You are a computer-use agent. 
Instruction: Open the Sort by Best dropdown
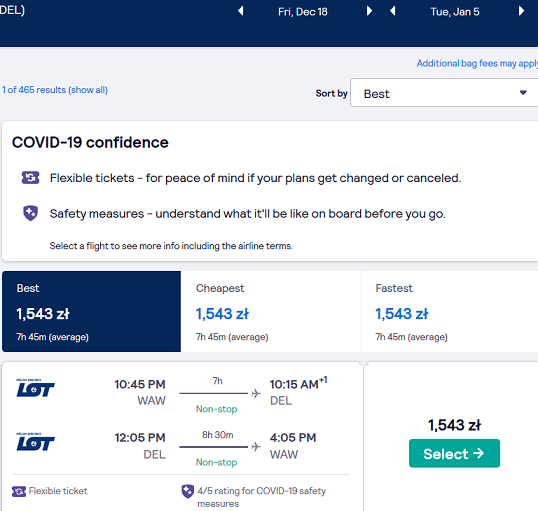tap(444, 93)
